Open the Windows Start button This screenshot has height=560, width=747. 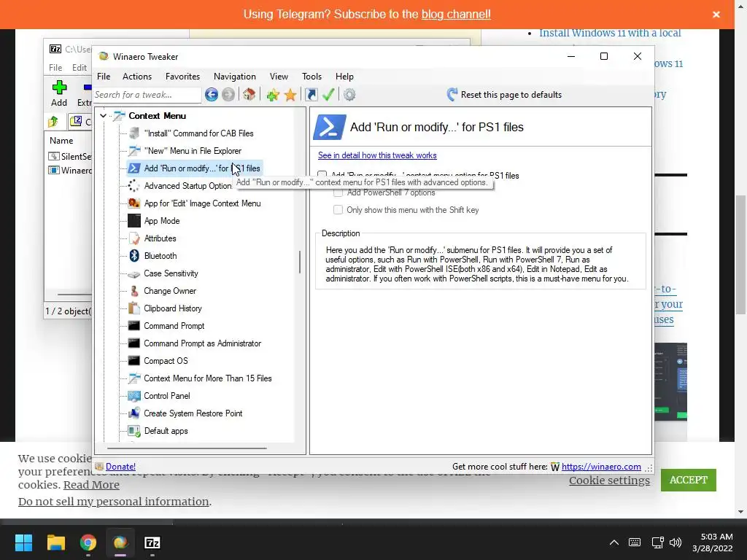tap(23, 542)
